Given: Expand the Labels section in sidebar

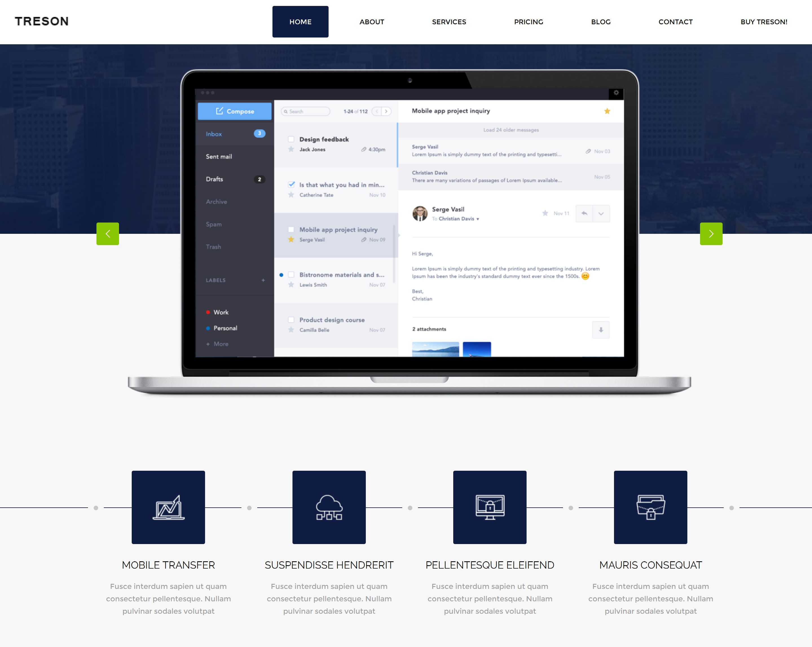Looking at the screenshot, I should (x=259, y=281).
